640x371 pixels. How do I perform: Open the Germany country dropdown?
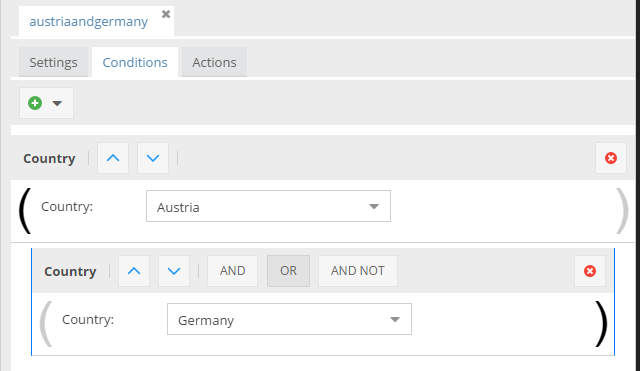tap(289, 319)
